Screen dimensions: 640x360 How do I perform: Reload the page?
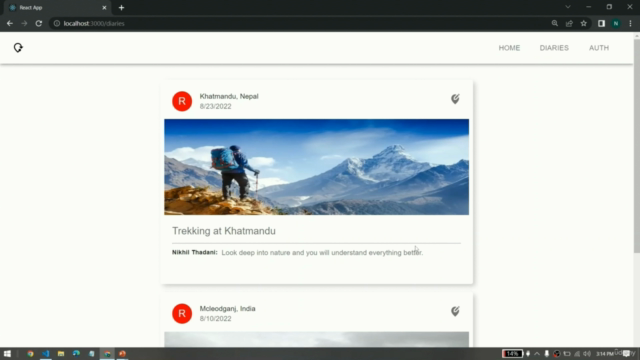click(39, 24)
